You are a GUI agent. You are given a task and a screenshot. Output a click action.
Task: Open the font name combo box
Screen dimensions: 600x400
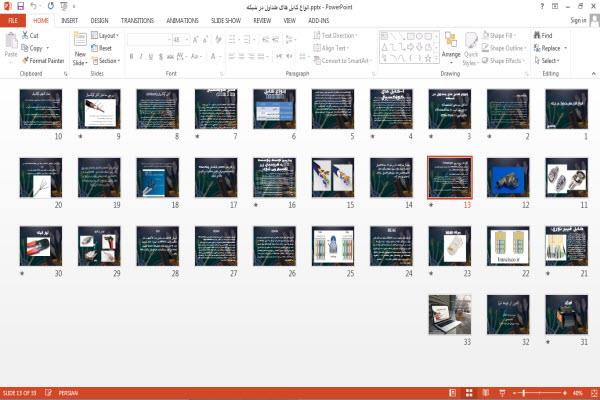pyautogui.click(x=149, y=40)
